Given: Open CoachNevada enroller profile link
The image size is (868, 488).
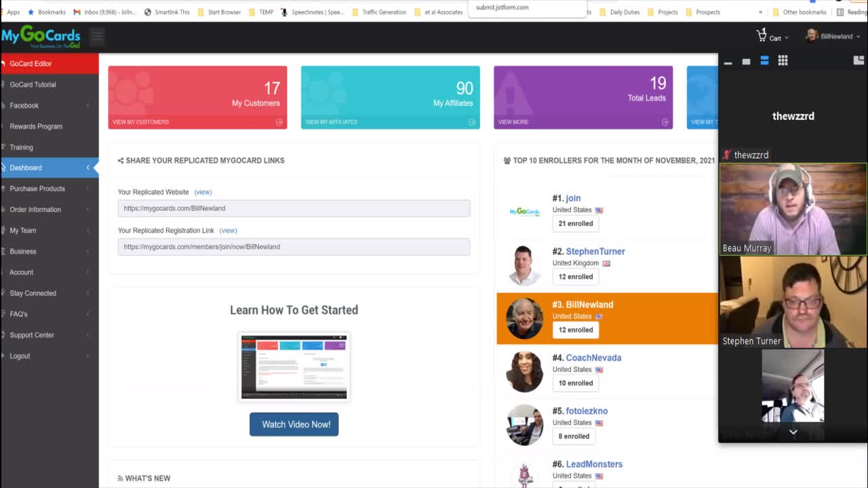Looking at the screenshot, I should click(x=593, y=358).
